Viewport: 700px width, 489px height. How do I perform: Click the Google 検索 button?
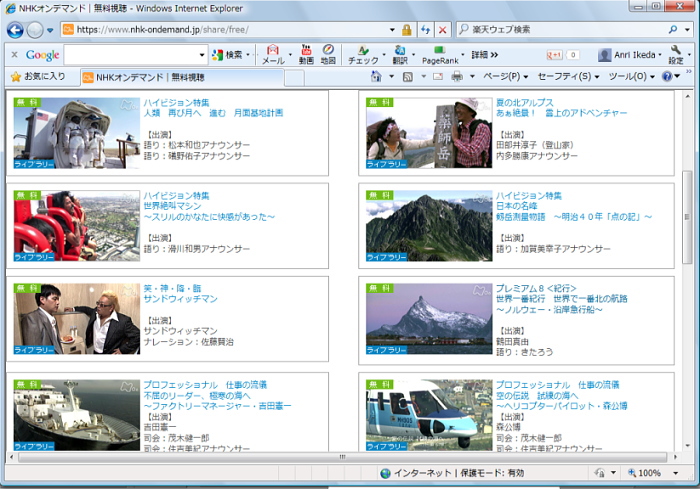228,55
